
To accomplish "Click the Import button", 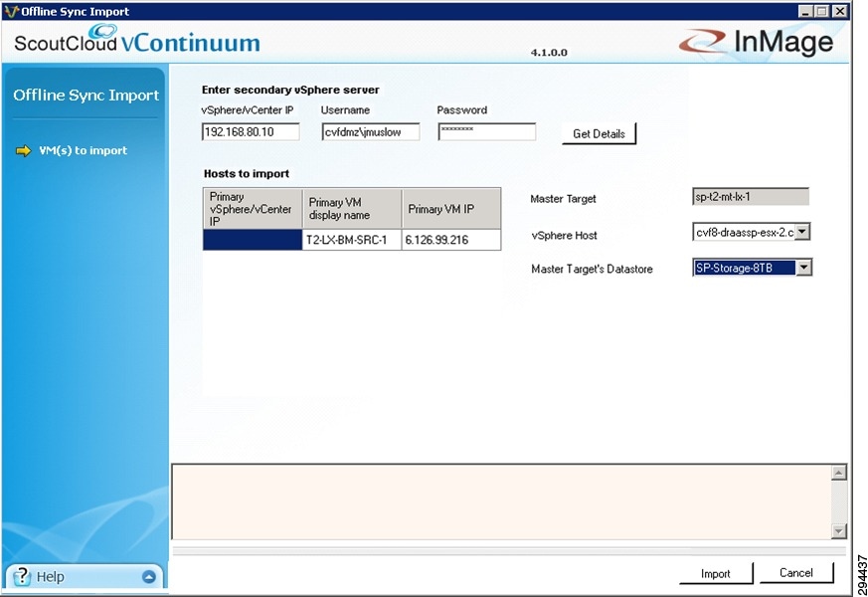I will pos(716,573).
